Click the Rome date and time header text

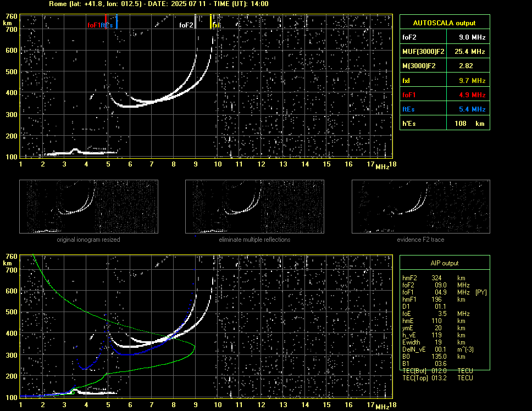pos(159,4)
